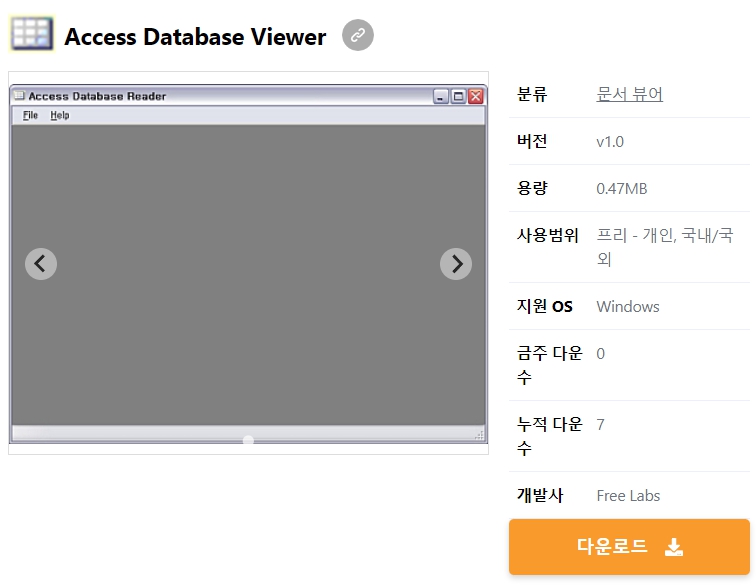
Task: Click the 개발사 label
Action: coord(540,495)
